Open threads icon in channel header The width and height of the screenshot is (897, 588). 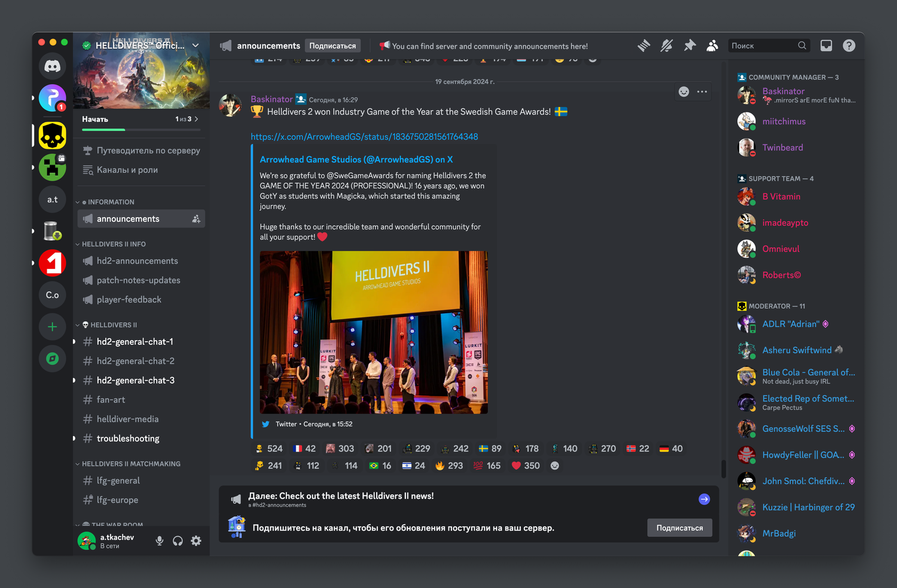644,46
